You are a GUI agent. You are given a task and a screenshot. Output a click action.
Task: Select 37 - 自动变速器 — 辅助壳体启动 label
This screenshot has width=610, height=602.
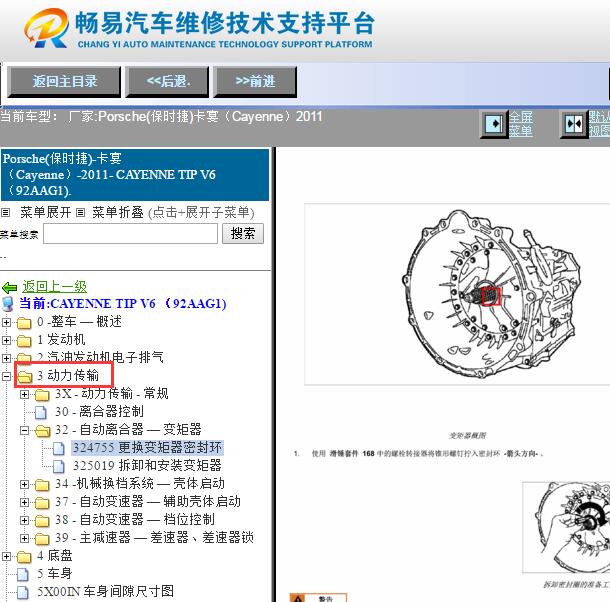(x=148, y=502)
